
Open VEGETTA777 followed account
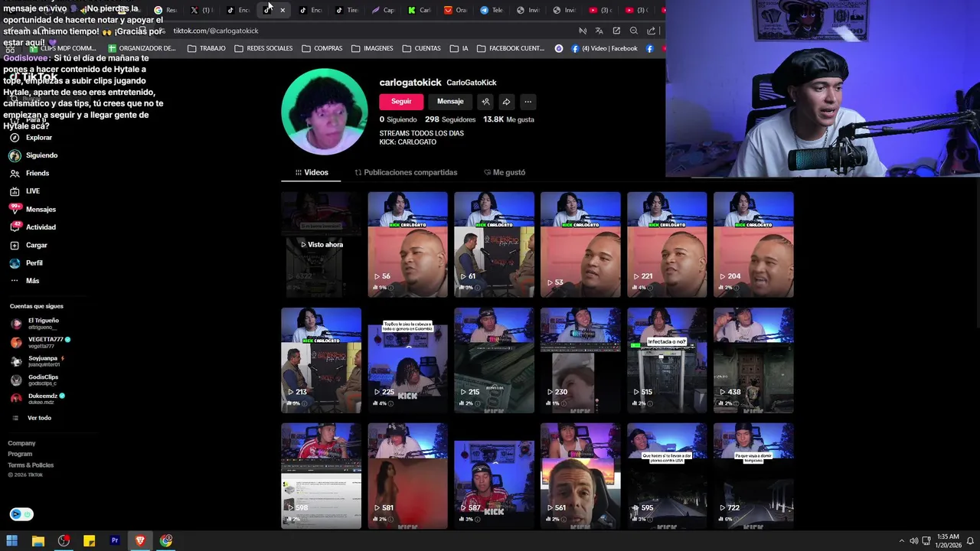pos(40,342)
